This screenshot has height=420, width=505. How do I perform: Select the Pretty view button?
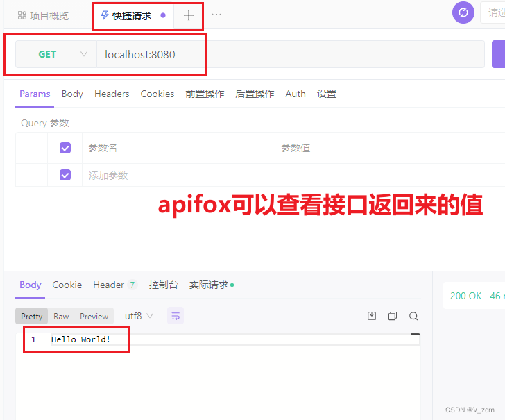[32, 316]
